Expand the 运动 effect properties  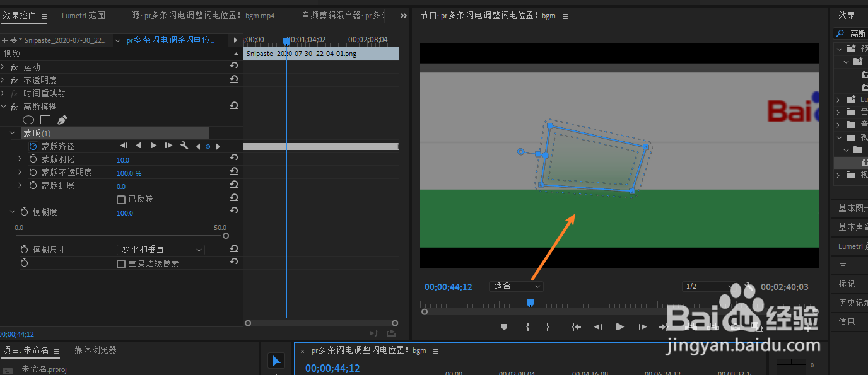3,66
